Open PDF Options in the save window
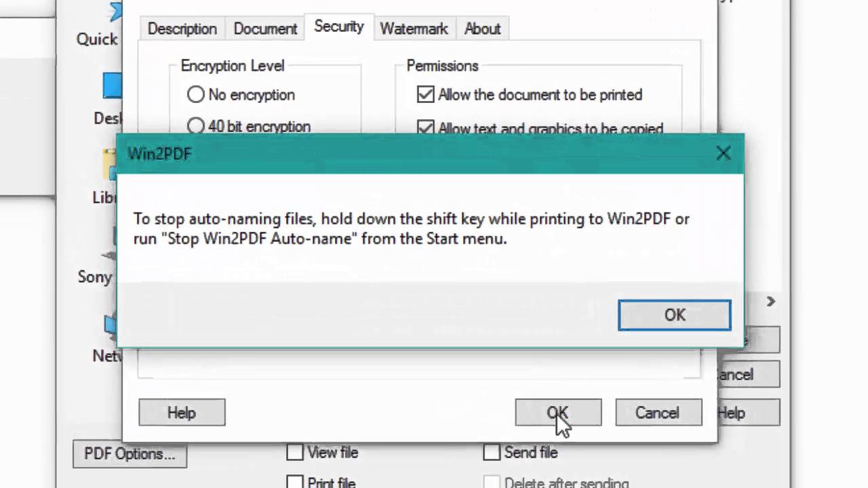The width and height of the screenshot is (868, 488). click(x=130, y=453)
